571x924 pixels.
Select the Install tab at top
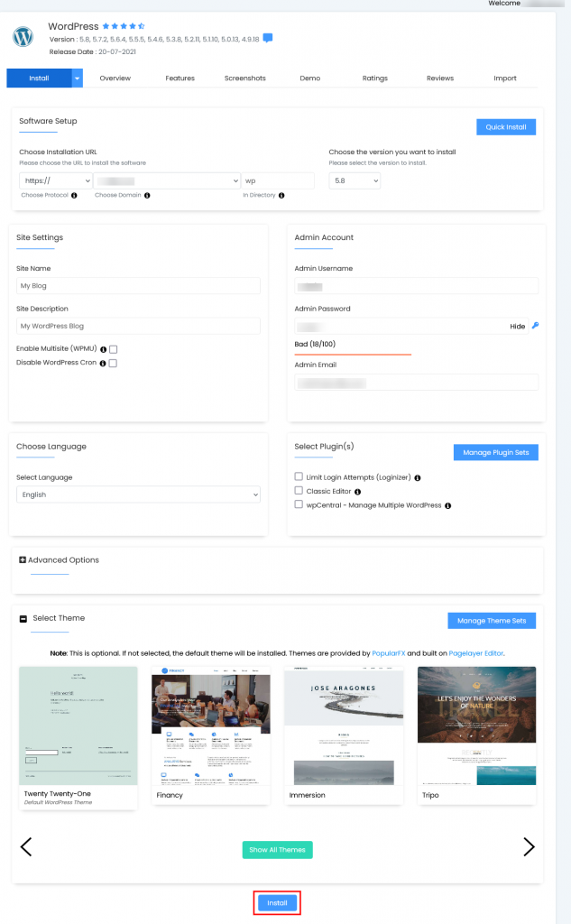(x=39, y=78)
